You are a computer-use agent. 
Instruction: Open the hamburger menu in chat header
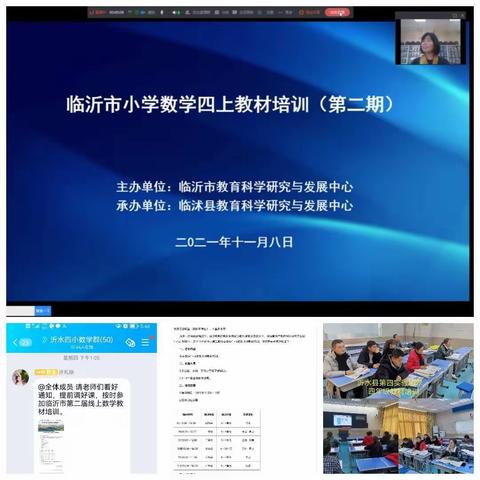pyautogui.click(x=146, y=342)
